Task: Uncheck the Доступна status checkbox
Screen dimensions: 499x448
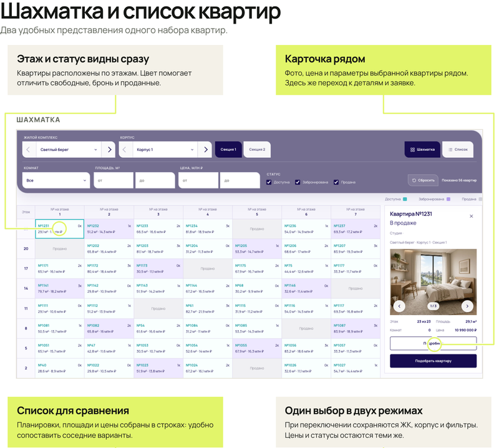Action: click(x=269, y=182)
